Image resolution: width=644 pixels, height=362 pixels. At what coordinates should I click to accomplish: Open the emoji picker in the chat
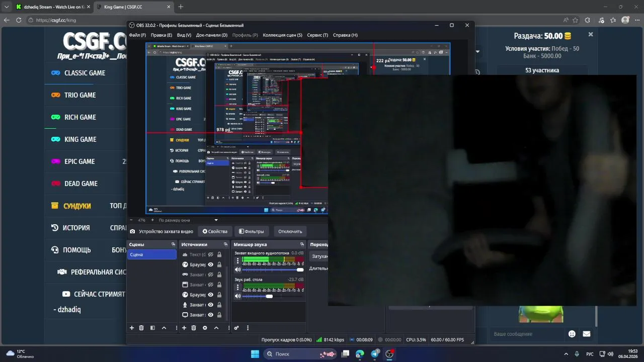572,334
